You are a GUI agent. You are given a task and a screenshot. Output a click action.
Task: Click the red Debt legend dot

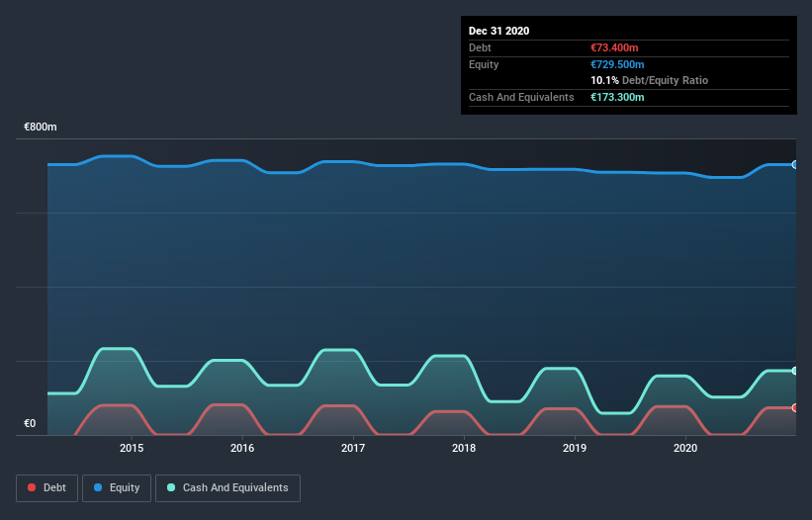pos(32,487)
